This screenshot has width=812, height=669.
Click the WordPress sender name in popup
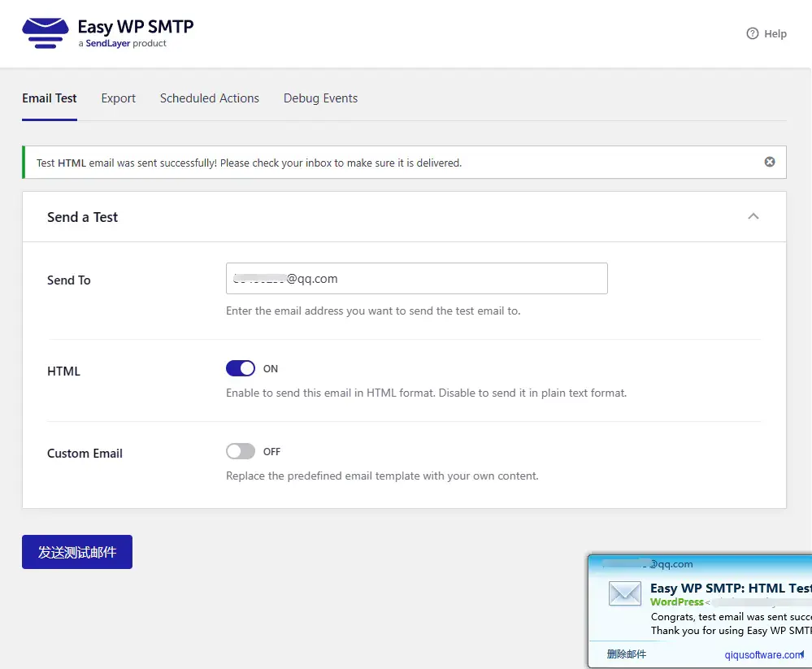click(x=676, y=602)
